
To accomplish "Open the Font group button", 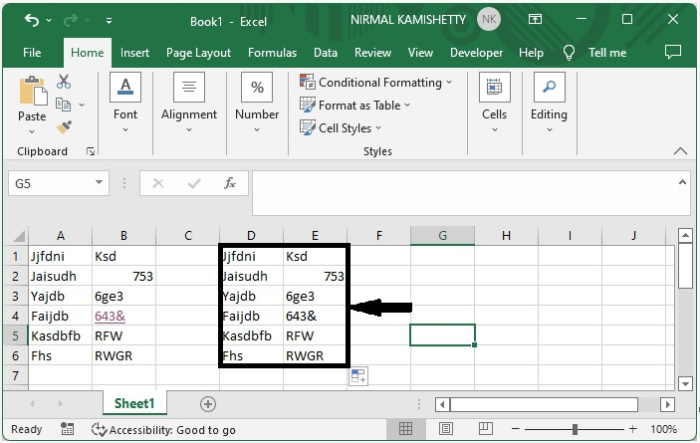I will 125,103.
